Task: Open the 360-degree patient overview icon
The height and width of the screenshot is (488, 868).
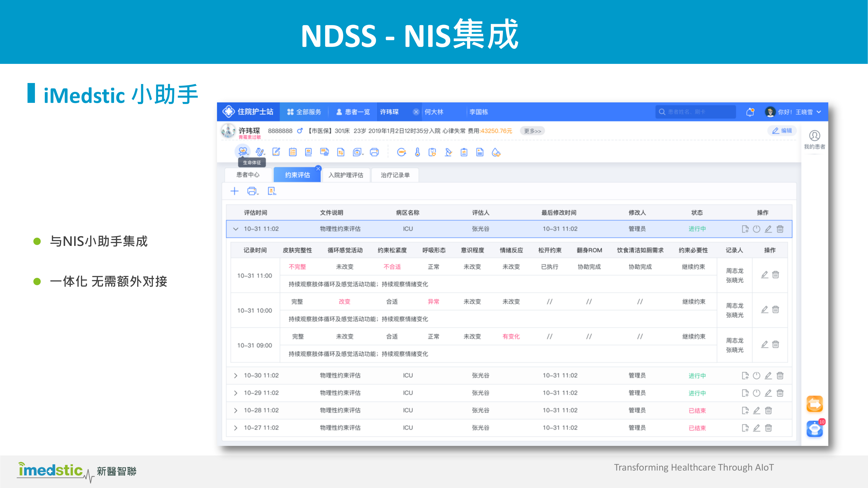Action: tap(402, 152)
